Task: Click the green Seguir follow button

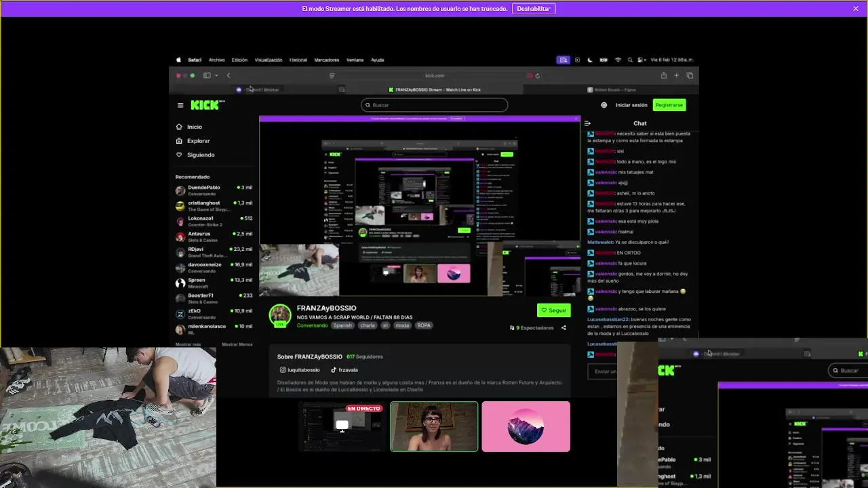Action: pos(553,310)
